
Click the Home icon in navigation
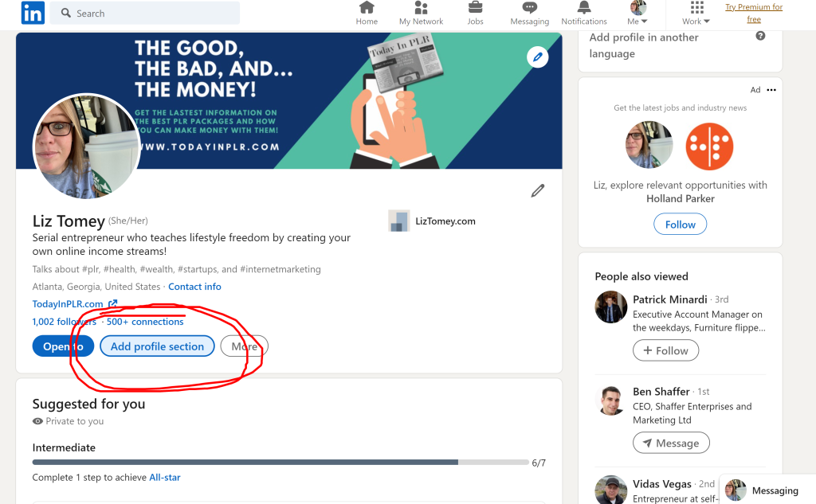click(x=367, y=8)
